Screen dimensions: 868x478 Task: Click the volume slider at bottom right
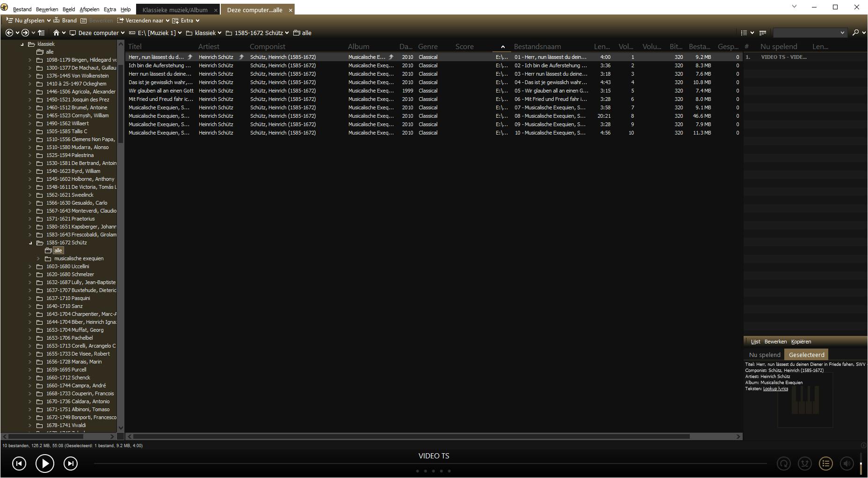pyautogui.click(x=861, y=463)
